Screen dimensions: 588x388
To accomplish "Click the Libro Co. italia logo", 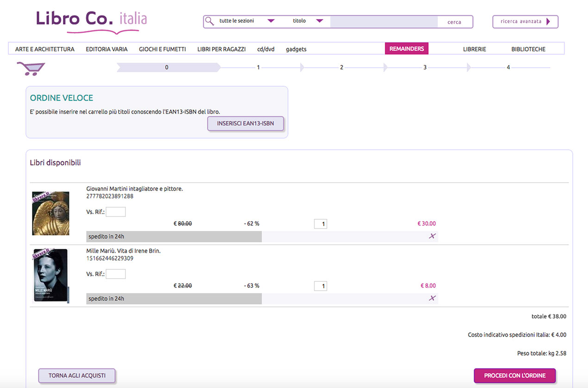I will tap(92, 21).
